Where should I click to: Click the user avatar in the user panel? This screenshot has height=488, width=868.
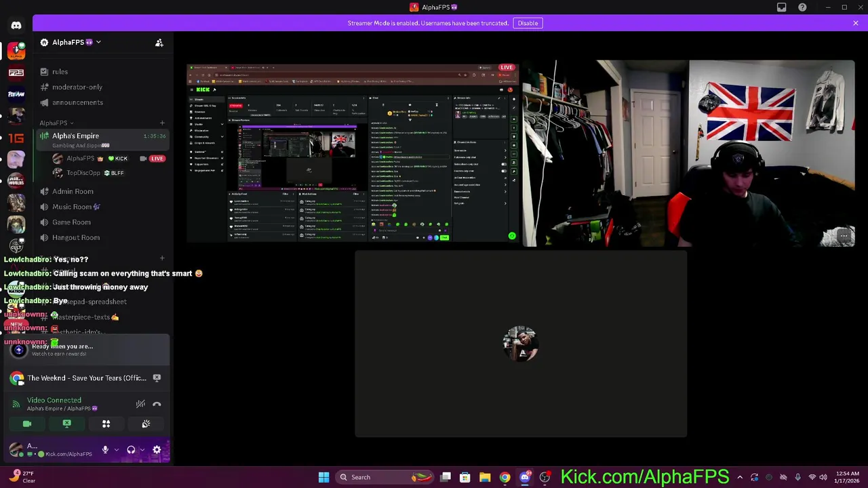pos(16,449)
